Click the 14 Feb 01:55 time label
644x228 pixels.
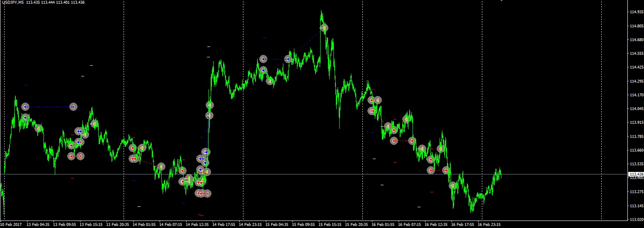(x=144, y=224)
